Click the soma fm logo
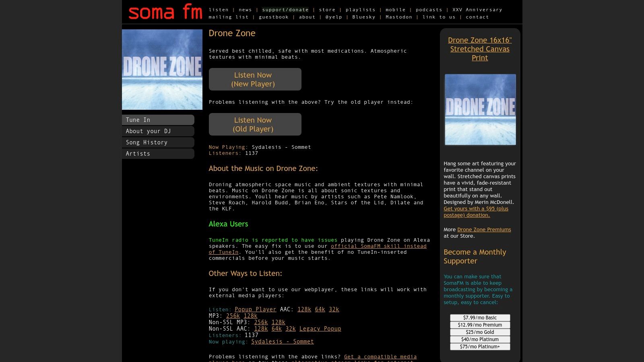The image size is (644, 362). (165, 12)
